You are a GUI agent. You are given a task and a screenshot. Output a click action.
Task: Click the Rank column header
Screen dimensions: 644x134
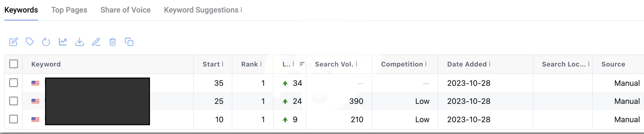[x=249, y=64]
